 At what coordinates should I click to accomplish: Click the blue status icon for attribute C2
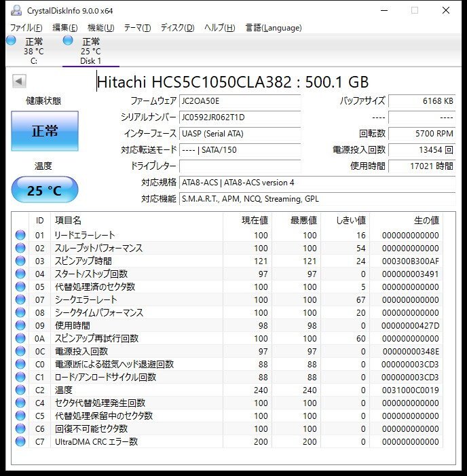pos(20,390)
